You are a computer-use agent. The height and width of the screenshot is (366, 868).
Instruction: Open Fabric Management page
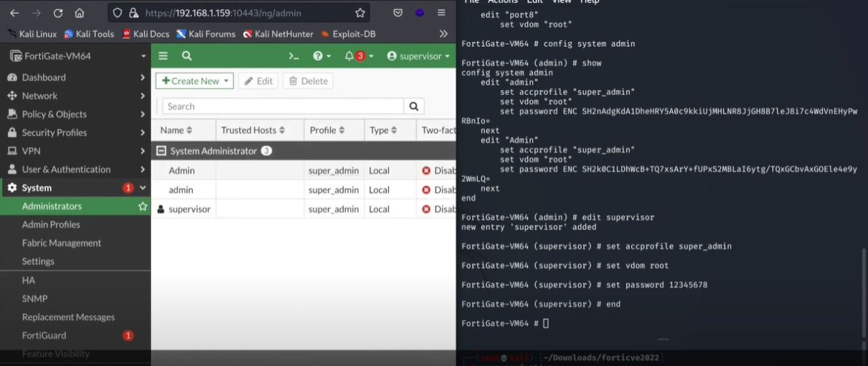tap(61, 243)
